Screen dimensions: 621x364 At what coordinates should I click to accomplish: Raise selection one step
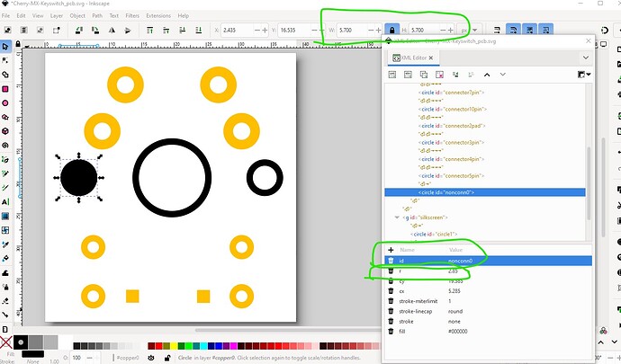point(166,30)
